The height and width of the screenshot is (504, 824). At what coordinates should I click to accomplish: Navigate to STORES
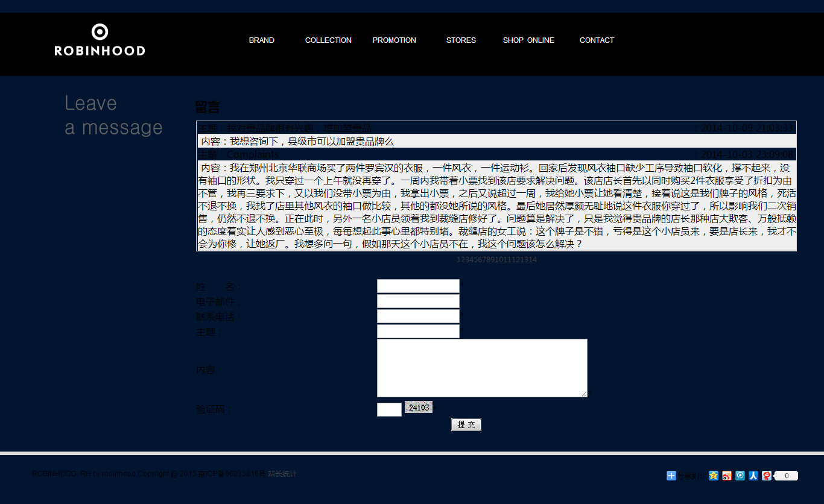pyautogui.click(x=461, y=40)
